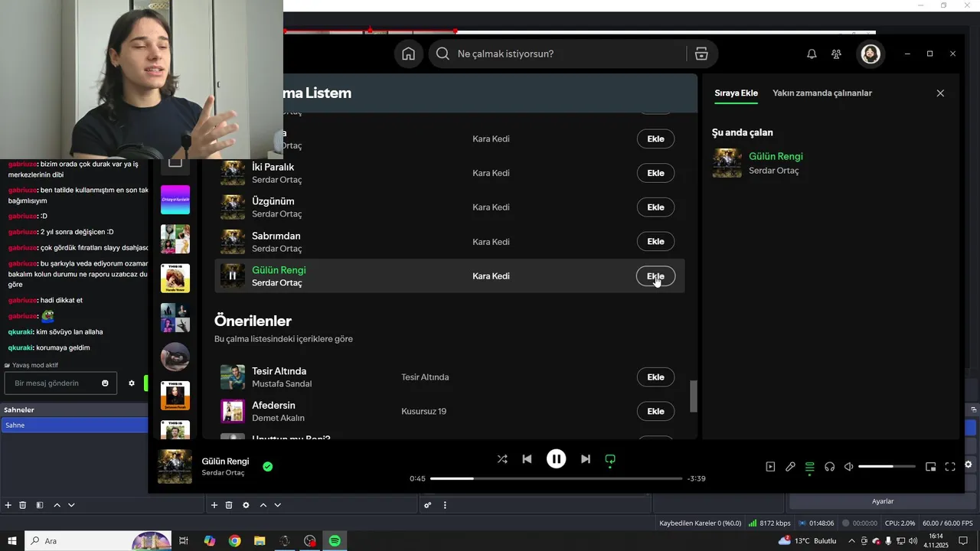980x551 pixels.
Task: Move the scene up with the arrow in OBS
Action: [57, 505]
